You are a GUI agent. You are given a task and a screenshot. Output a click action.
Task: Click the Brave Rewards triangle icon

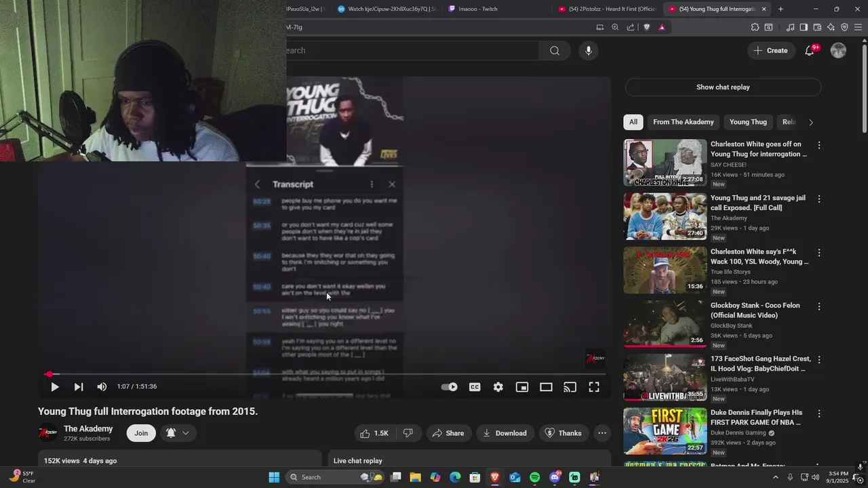point(662,27)
